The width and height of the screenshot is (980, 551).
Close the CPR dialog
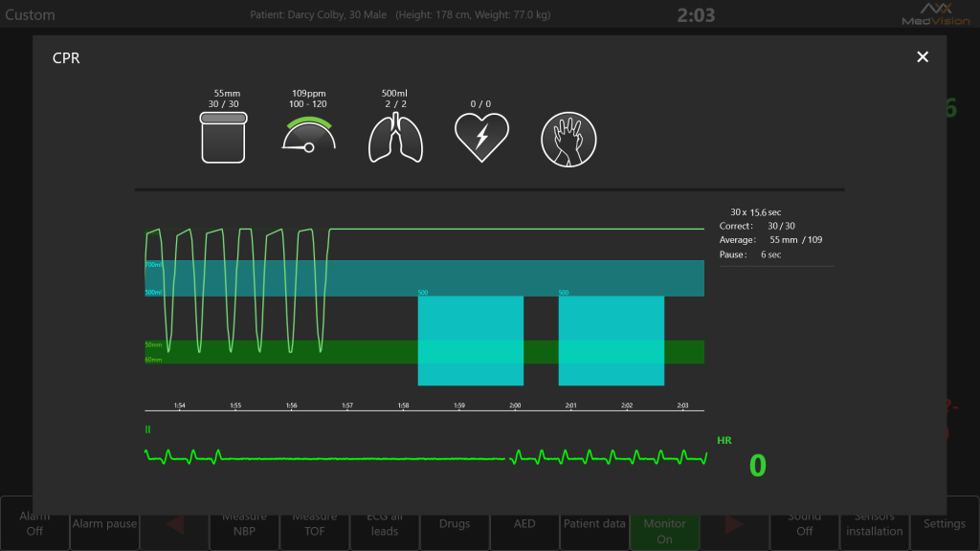(x=923, y=56)
